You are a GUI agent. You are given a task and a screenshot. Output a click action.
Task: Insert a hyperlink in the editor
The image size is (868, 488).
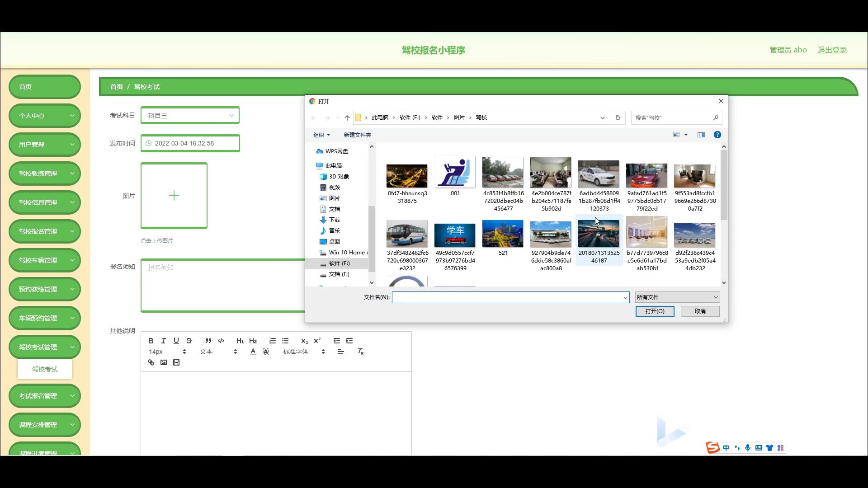[151, 362]
